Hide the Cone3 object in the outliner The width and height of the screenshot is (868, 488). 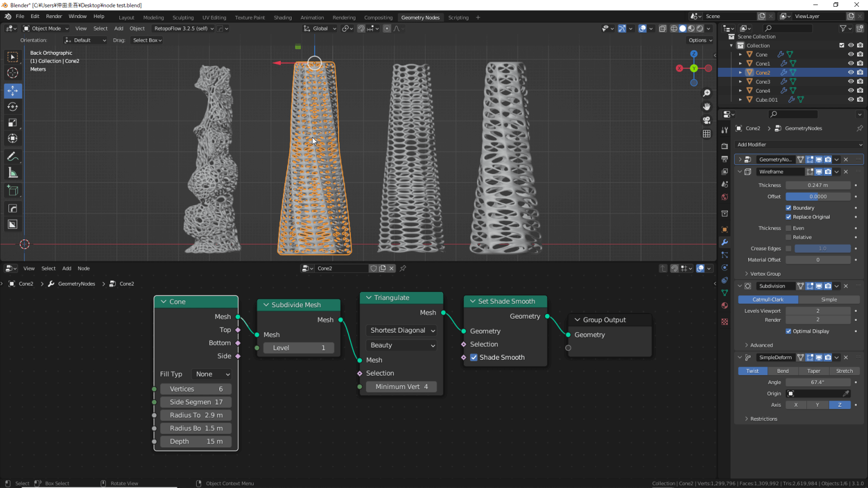click(x=850, y=81)
